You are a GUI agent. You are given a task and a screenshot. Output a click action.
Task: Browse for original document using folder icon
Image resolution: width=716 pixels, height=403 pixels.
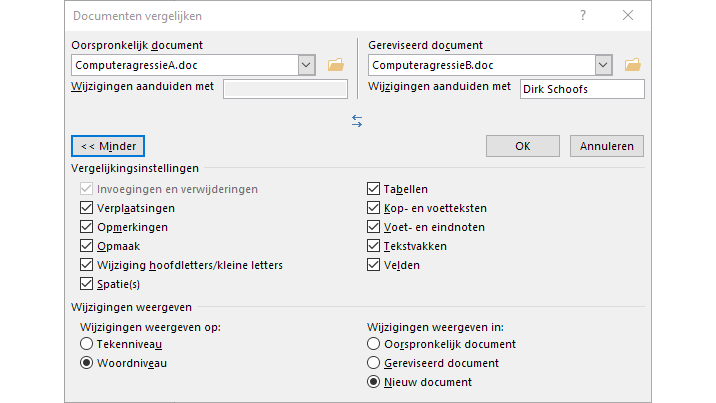click(336, 65)
